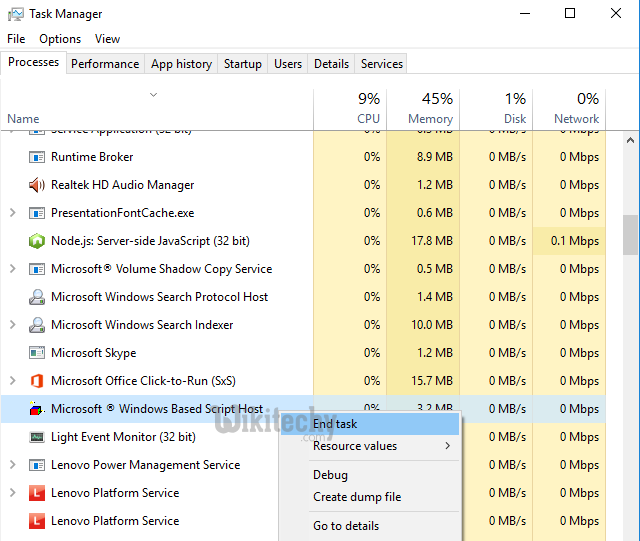Select End task from context menu

[335, 424]
